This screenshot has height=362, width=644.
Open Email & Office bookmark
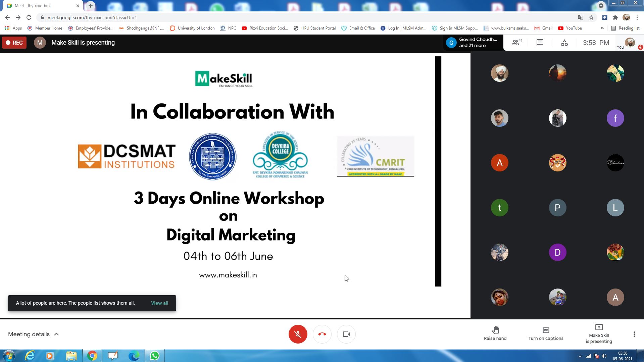coord(358,28)
